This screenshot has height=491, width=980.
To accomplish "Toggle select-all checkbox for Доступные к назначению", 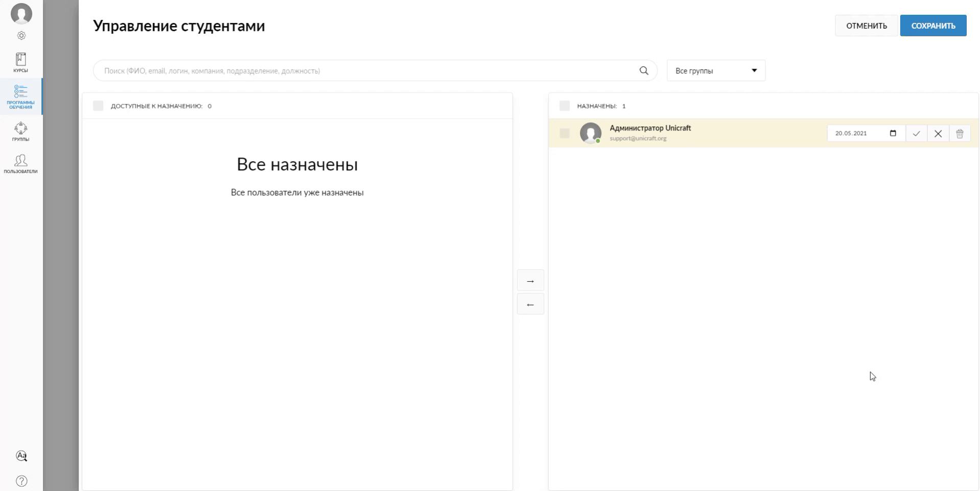I will (x=98, y=106).
